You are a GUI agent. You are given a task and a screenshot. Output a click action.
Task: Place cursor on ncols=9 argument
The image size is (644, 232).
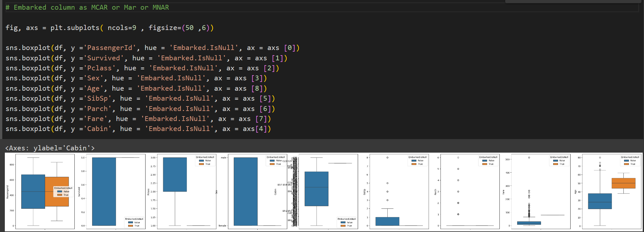point(122,28)
